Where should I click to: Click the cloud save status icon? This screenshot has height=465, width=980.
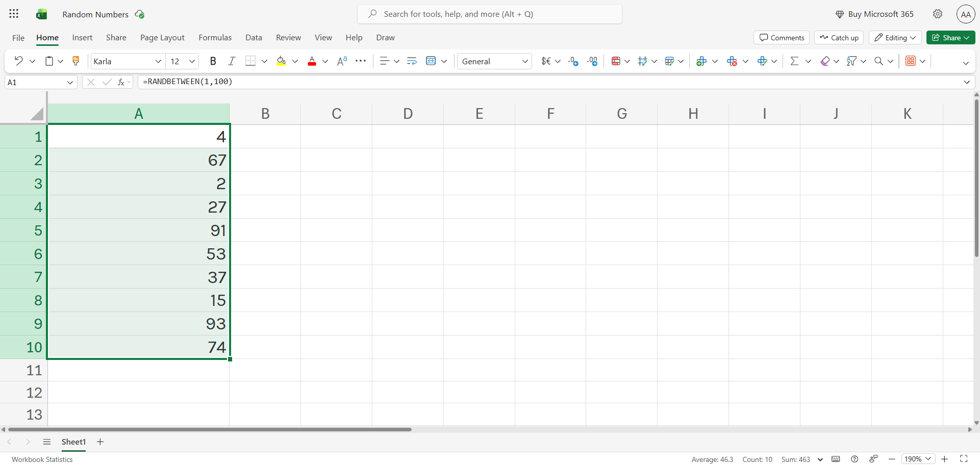pyautogui.click(x=139, y=14)
